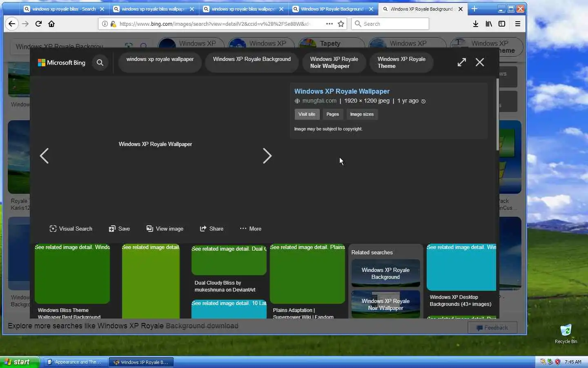Show next image with right chevron
The height and width of the screenshot is (368, 588).
click(267, 156)
